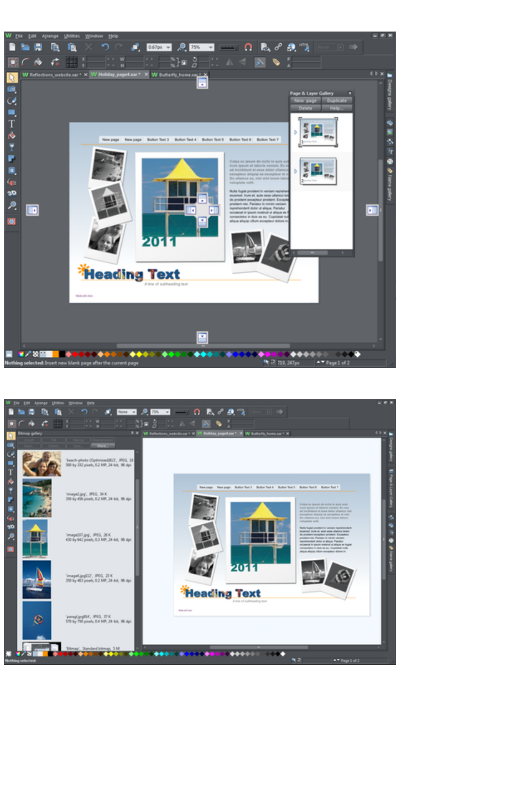Image resolution: width=532 pixels, height=806 pixels.
Task: Open the Arrange menu in upper window
Action: point(50,36)
